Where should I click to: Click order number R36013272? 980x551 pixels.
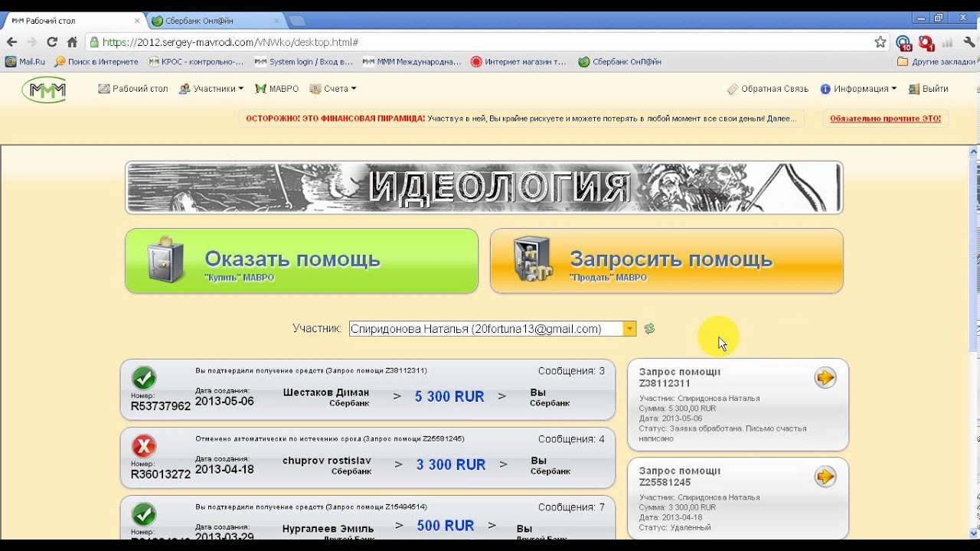click(161, 474)
